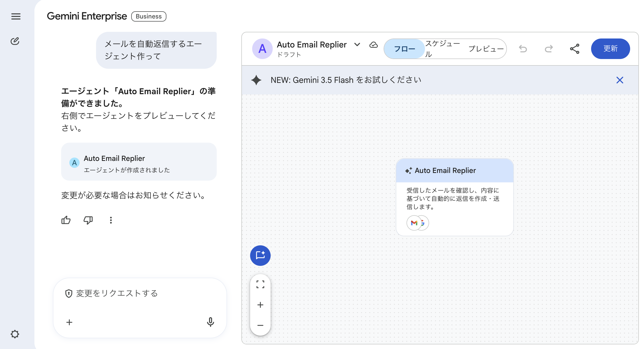Click the 変更が必要な場合はお知らせください text

click(x=134, y=195)
